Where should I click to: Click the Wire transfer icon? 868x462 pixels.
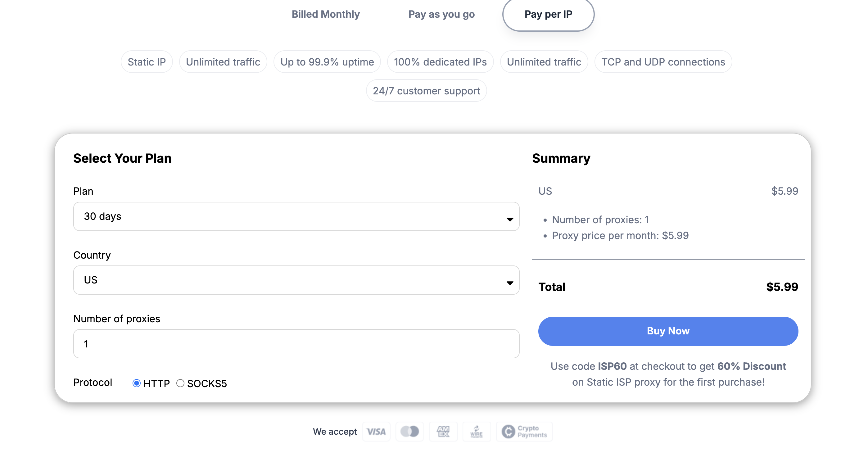coord(477,431)
